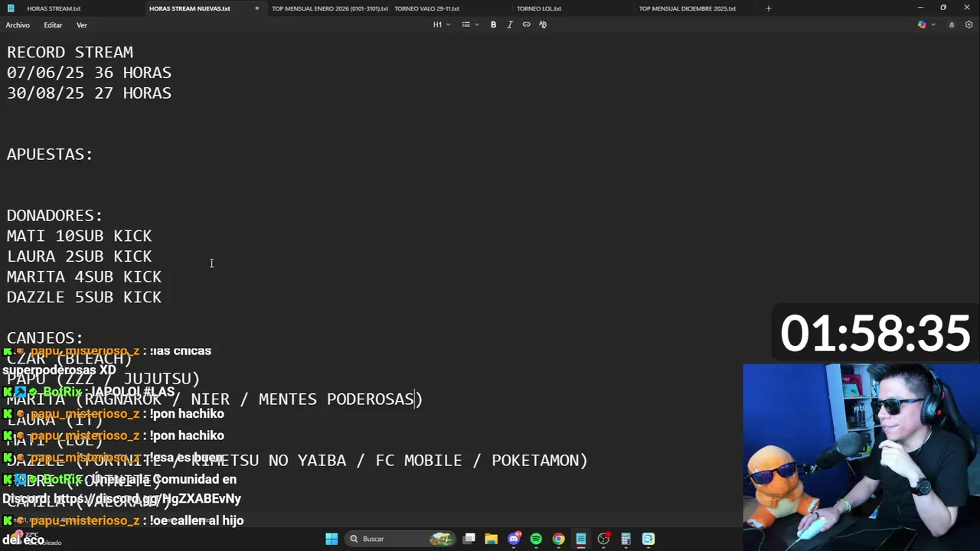Open Google Chrome from the taskbar
The image size is (980, 551).
558,539
